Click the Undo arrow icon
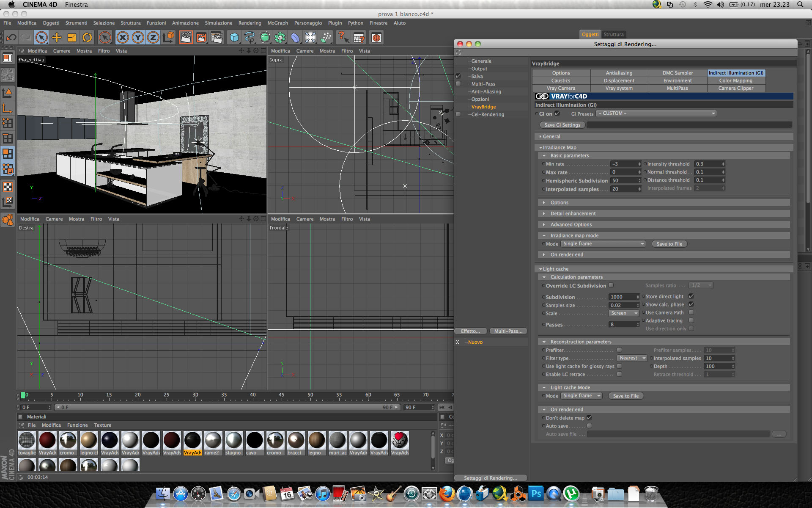The height and width of the screenshot is (508, 812). pyautogui.click(x=11, y=38)
